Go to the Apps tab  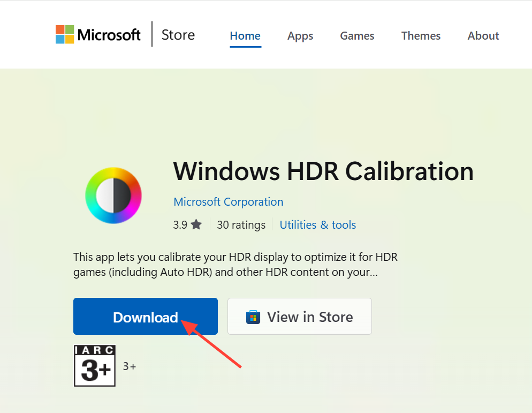(x=300, y=36)
